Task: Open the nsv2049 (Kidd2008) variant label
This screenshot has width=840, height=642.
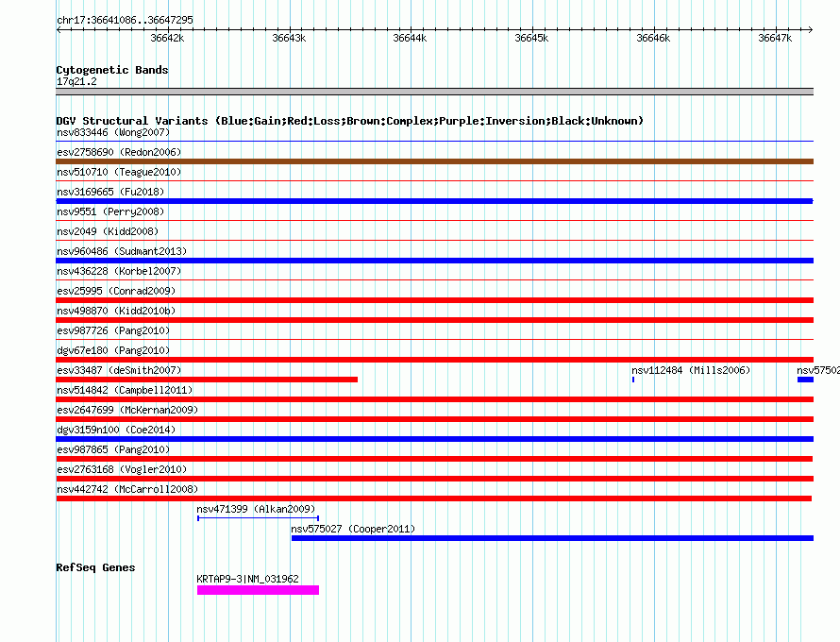Action: (108, 231)
